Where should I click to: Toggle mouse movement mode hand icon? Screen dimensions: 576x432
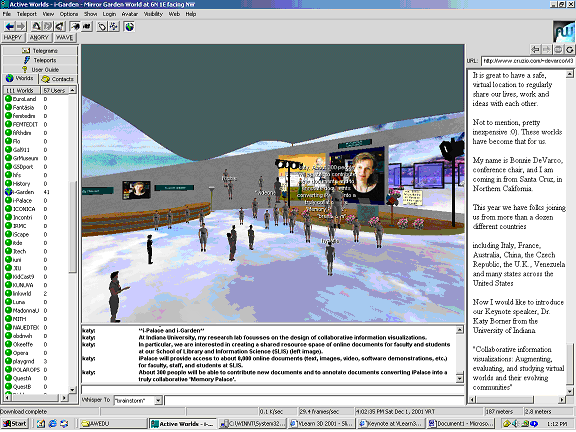pos(102,26)
